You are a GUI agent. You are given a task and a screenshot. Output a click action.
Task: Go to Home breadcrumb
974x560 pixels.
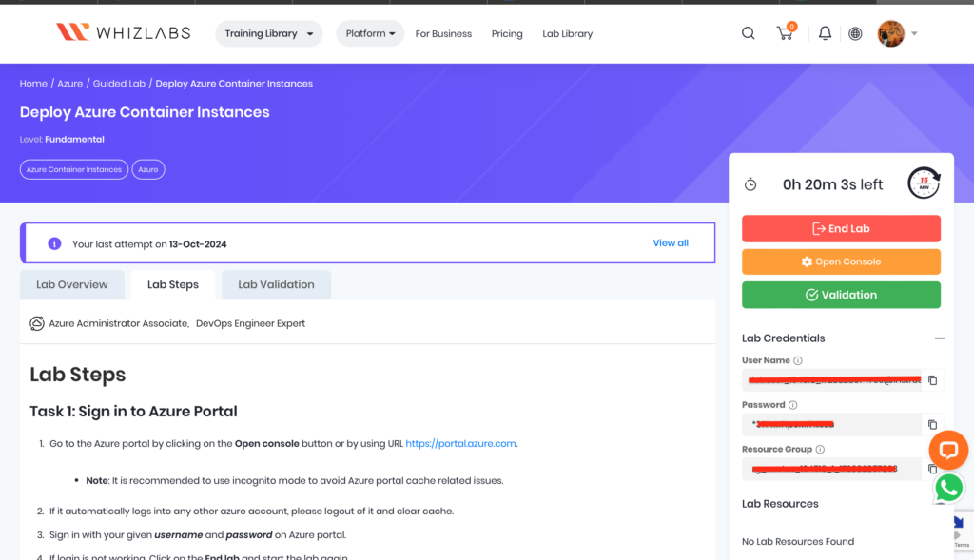33,84
